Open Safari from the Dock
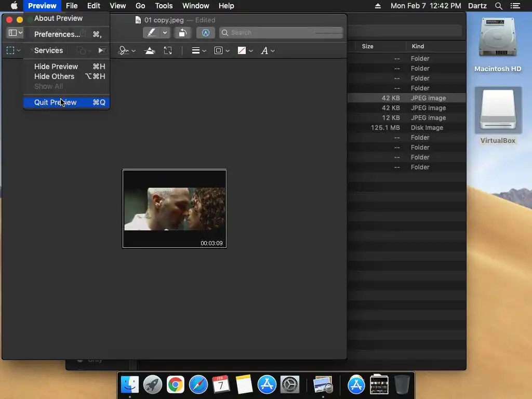This screenshot has width=532, height=399. (x=198, y=385)
